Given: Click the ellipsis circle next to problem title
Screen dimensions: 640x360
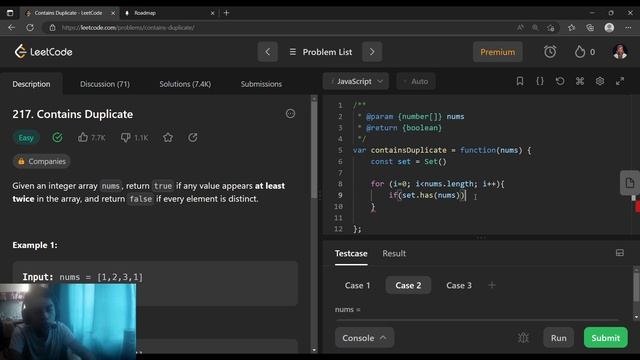Looking at the screenshot, I should pos(290,113).
